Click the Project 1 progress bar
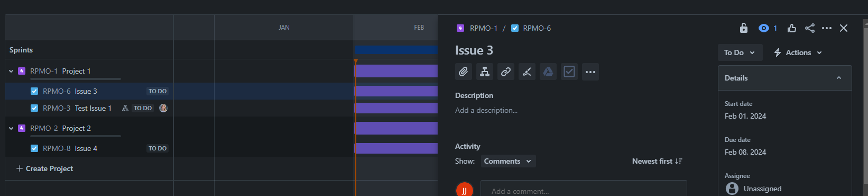 [x=76, y=79]
